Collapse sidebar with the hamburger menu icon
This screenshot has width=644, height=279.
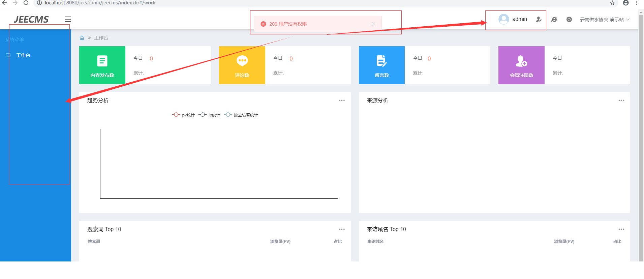click(68, 19)
